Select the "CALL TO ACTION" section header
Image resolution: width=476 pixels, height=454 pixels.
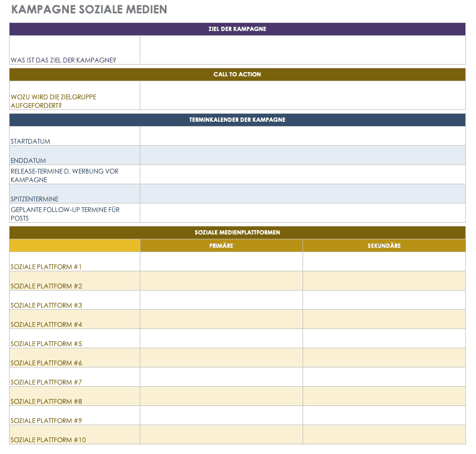[237, 75]
